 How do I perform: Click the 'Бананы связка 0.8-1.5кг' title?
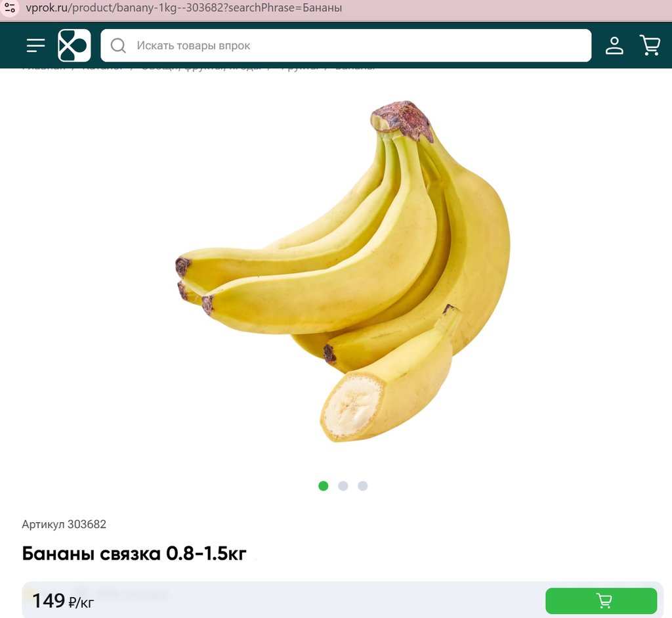(134, 553)
